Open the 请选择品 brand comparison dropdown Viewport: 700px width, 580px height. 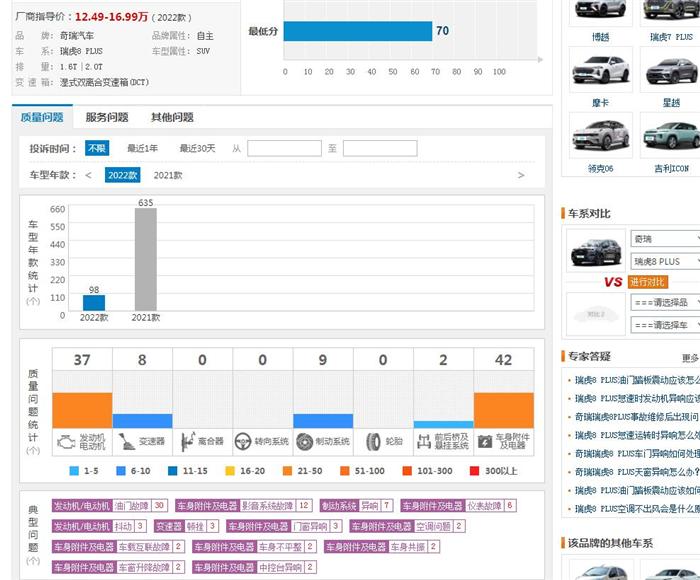(665, 302)
